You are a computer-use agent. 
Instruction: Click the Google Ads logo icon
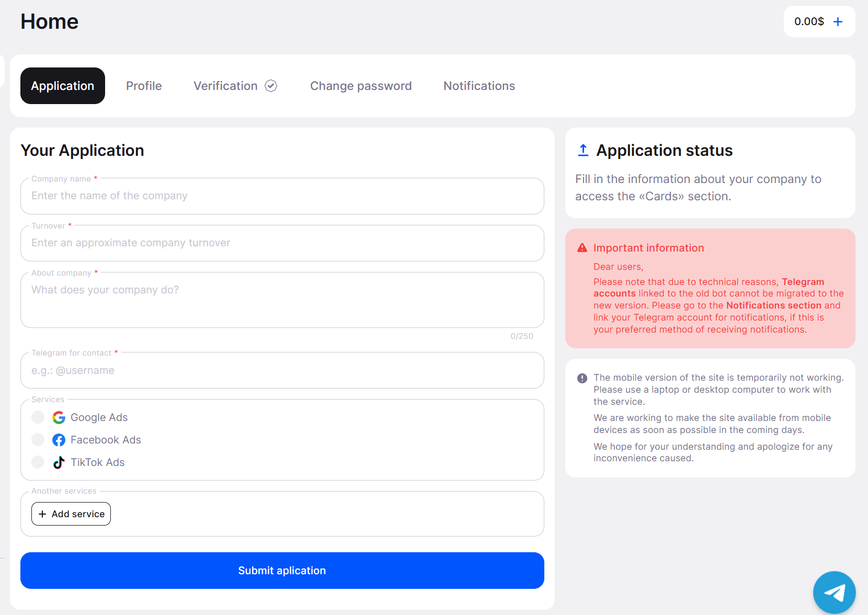(x=59, y=417)
